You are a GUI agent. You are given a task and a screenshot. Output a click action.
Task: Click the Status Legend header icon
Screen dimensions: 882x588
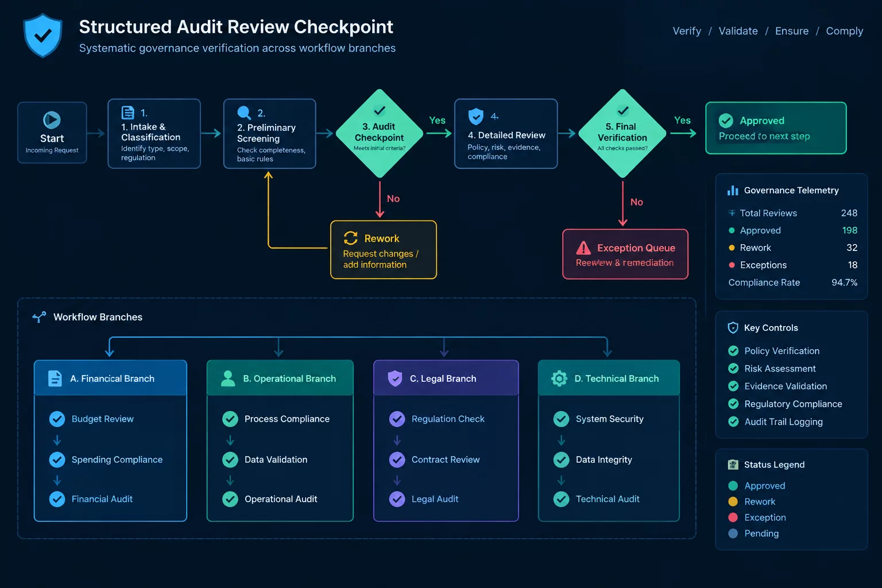click(733, 465)
